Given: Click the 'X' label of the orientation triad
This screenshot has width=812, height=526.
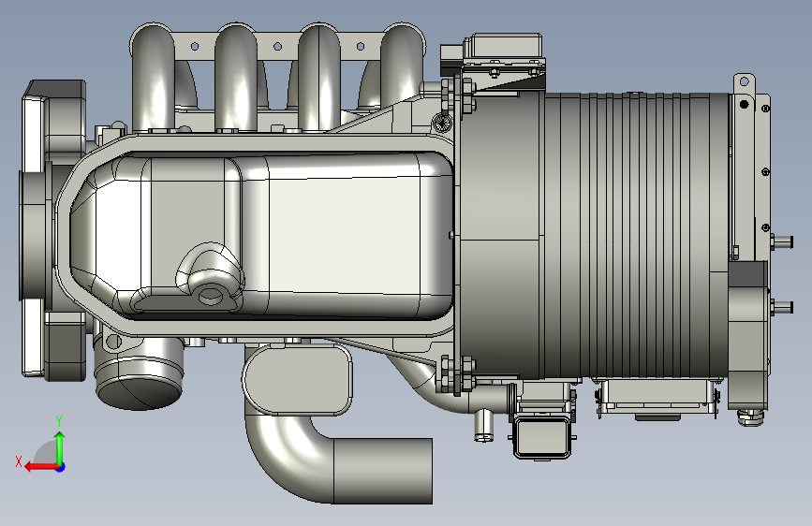Looking at the screenshot, I should pos(19,461).
